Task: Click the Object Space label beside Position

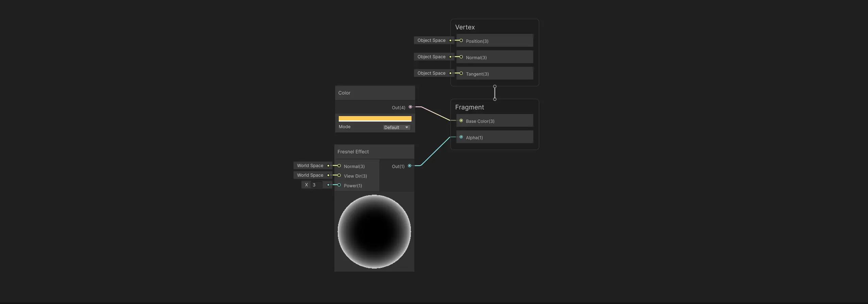Action: pyautogui.click(x=431, y=40)
